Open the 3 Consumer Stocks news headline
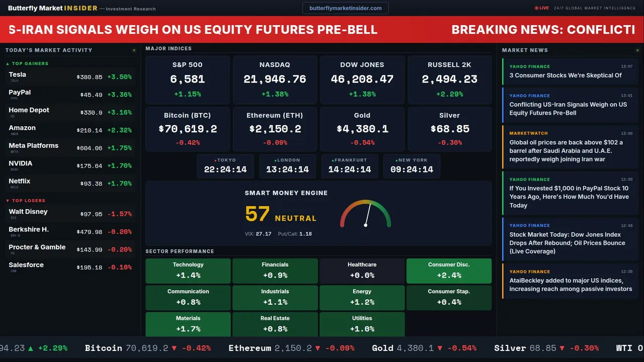The height and width of the screenshot is (362, 644). pyautogui.click(x=566, y=75)
